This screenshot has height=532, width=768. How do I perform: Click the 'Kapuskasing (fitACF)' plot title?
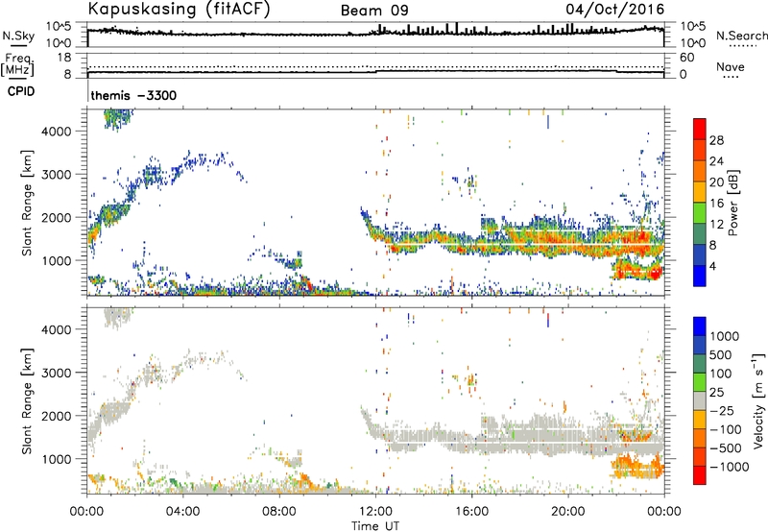click(179, 9)
